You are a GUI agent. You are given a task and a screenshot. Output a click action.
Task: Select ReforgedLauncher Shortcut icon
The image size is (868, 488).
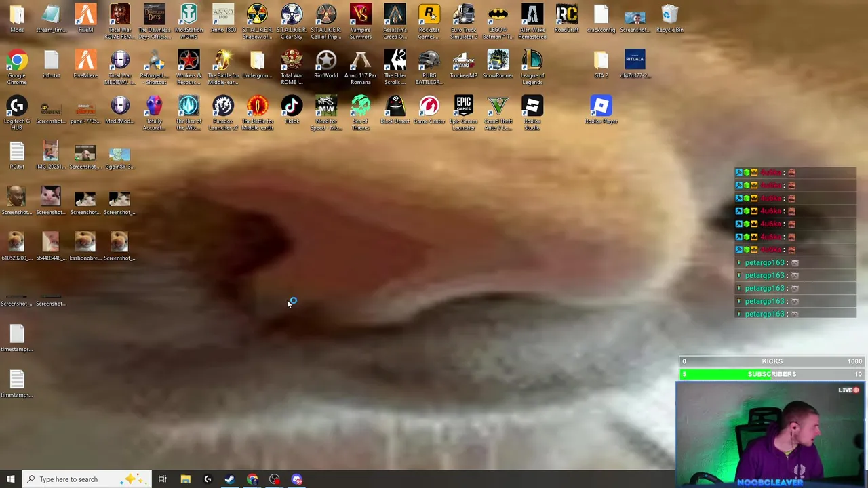pyautogui.click(x=154, y=68)
